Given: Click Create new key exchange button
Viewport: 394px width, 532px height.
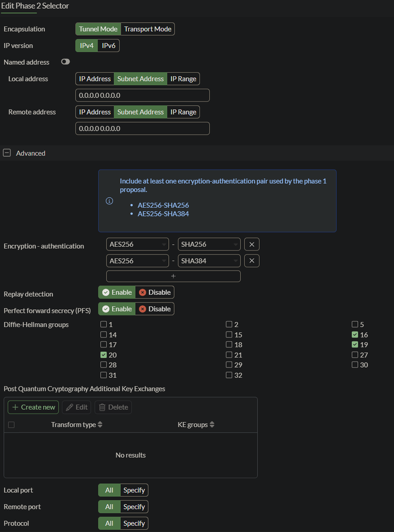Looking at the screenshot, I should (33, 407).
